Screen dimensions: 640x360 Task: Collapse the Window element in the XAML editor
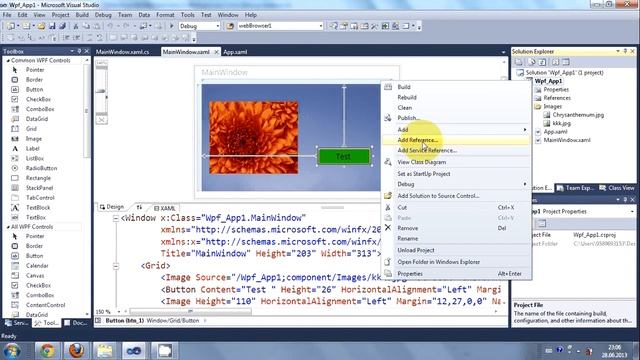[116, 218]
